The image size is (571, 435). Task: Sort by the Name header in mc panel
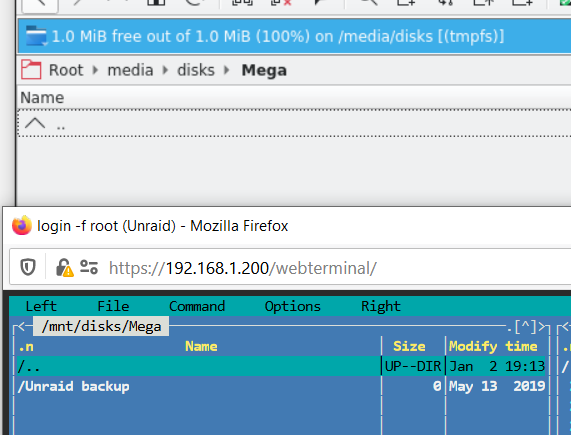point(201,346)
